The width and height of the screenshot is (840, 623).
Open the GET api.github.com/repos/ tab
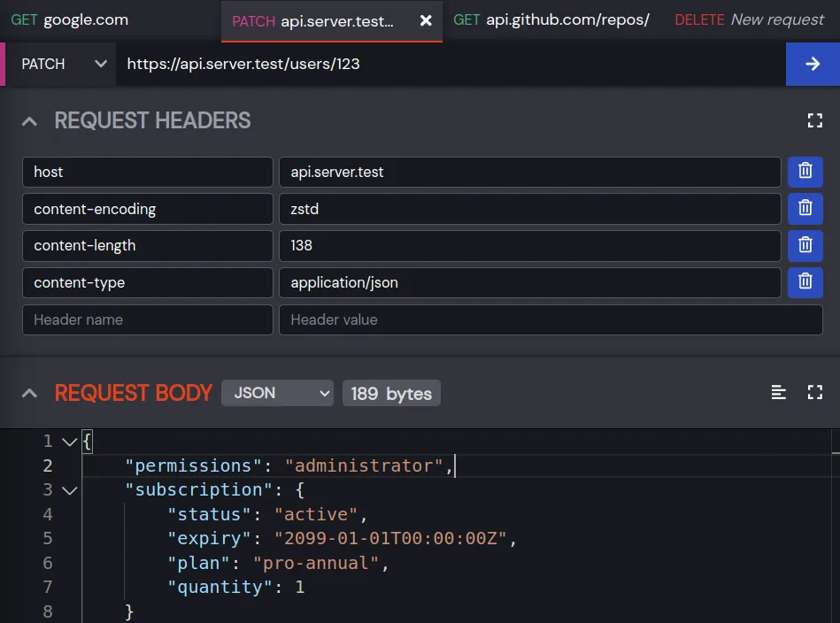click(x=551, y=20)
